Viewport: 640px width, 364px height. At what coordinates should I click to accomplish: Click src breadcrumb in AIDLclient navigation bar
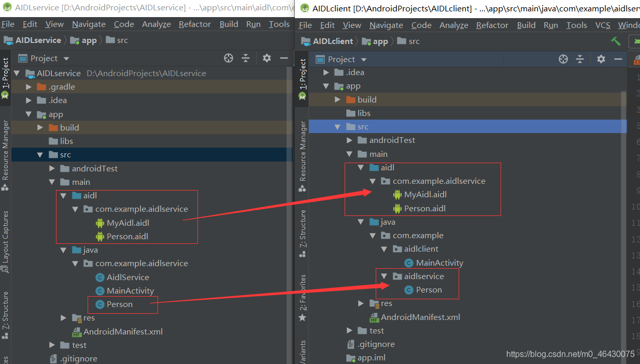(x=408, y=41)
